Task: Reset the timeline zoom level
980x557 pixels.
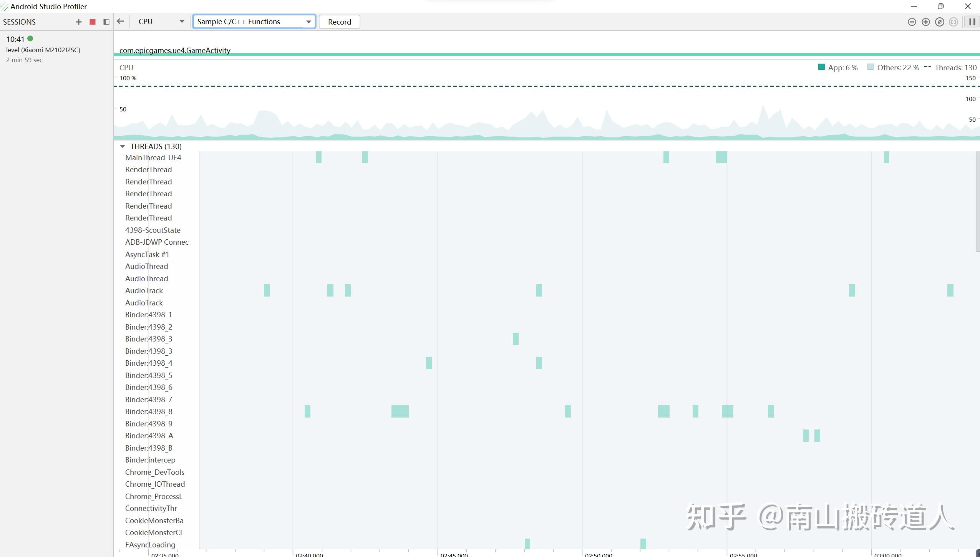Action: [x=940, y=22]
